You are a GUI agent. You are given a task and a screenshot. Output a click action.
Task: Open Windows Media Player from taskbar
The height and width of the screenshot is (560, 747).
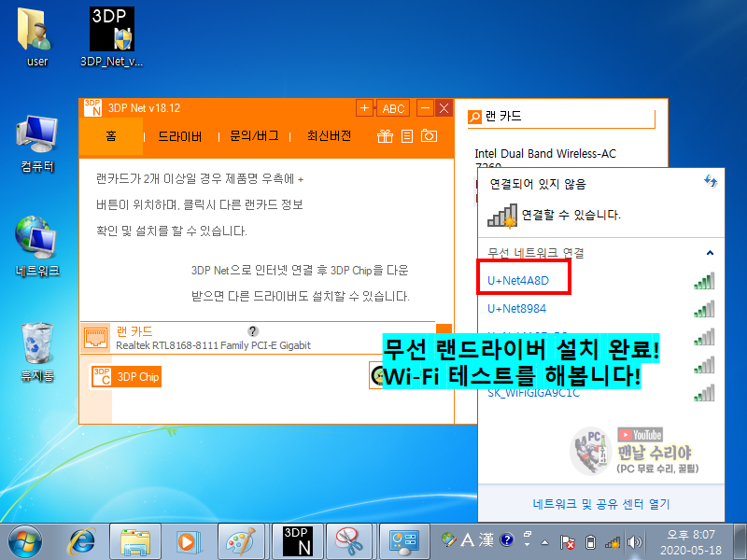[190, 542]
